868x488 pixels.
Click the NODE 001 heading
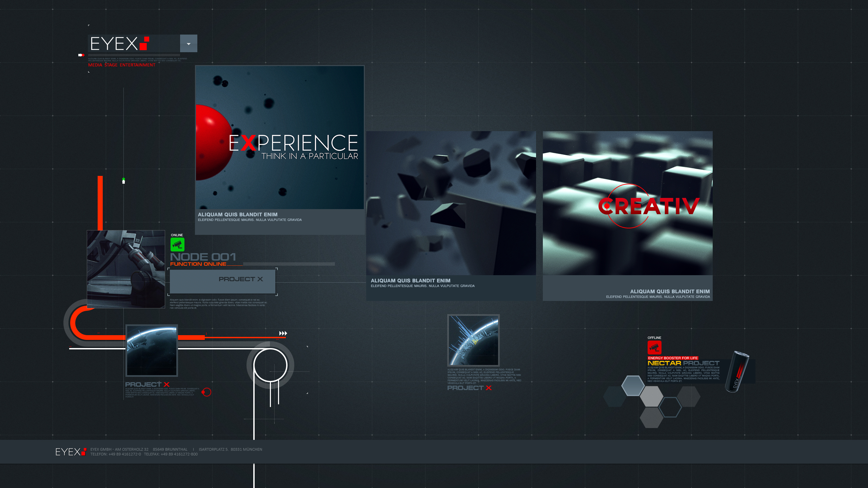click(203, 257)
